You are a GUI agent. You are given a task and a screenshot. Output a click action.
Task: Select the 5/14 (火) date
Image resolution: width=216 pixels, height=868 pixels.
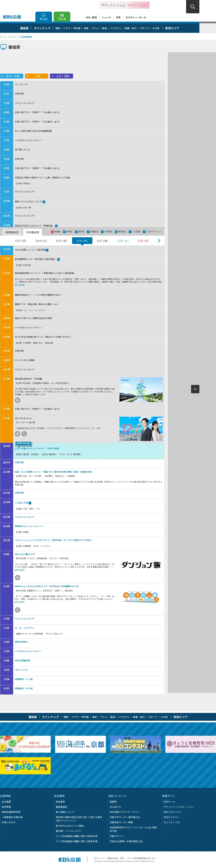41,241
